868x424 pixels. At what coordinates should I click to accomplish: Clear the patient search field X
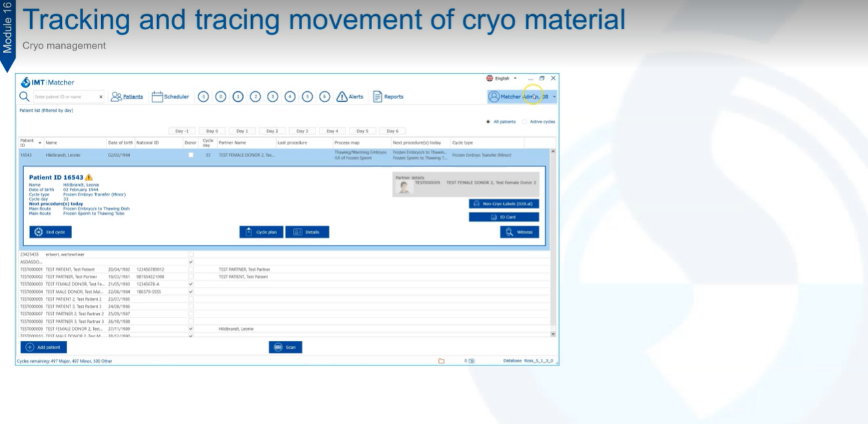pos(101,97)
